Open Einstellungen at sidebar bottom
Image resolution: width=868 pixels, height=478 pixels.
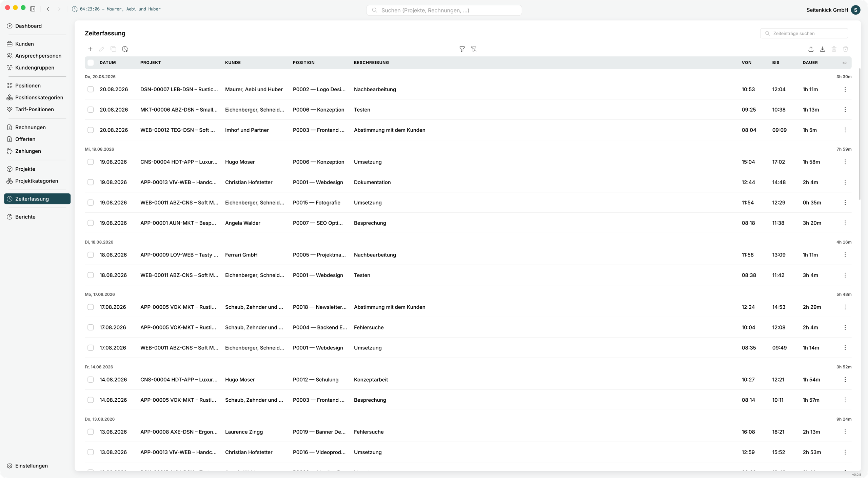pos(37,466)
